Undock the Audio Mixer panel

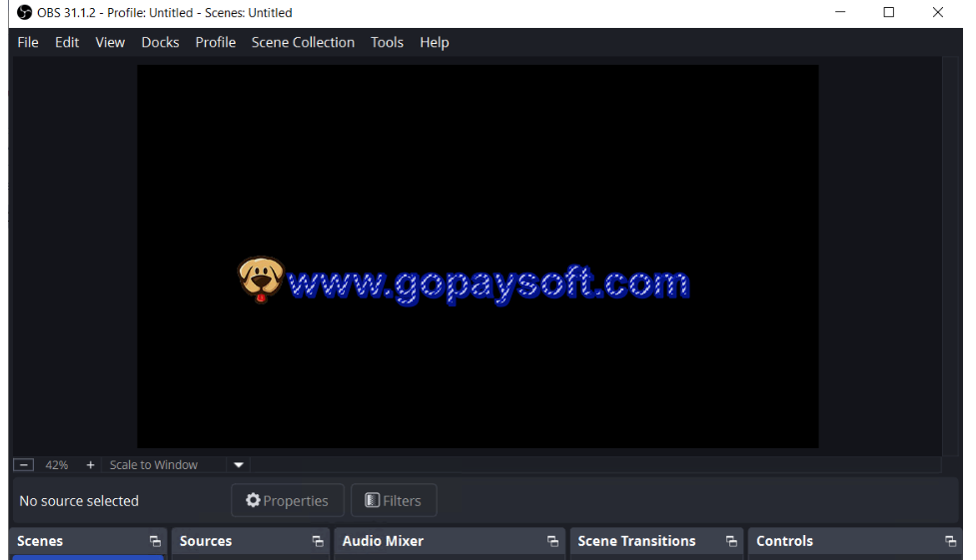click(552, 541)
